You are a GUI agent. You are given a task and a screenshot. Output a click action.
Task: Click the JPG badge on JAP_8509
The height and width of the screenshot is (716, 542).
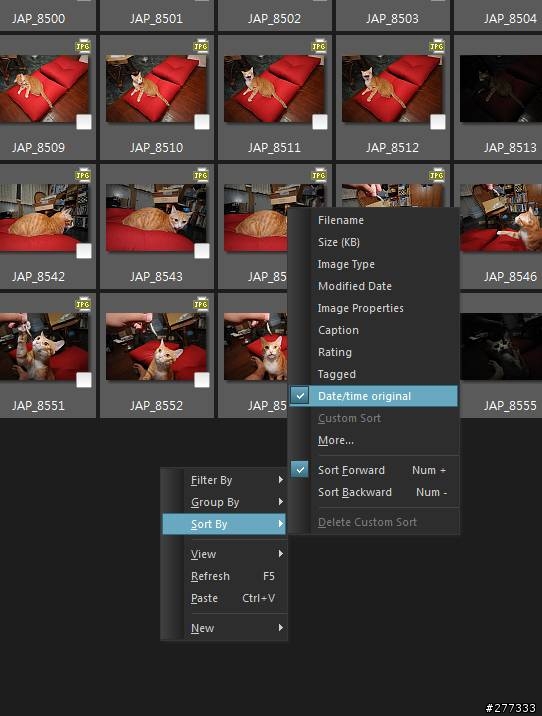click(83, 47)
